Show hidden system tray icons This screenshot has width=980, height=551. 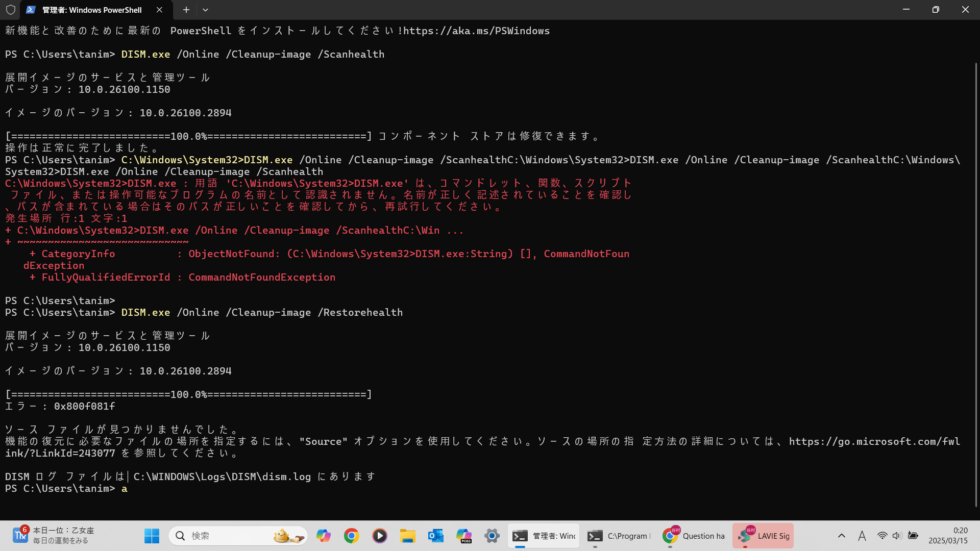click(841, 536)
